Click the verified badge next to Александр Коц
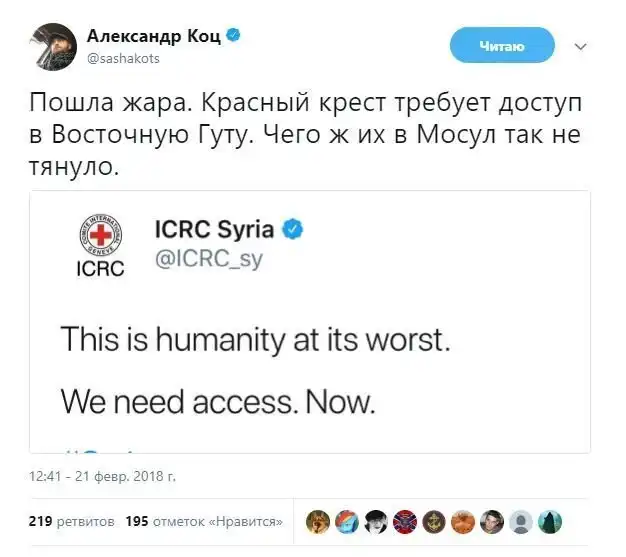Screen dimensions: 626x557 (234, 35)
